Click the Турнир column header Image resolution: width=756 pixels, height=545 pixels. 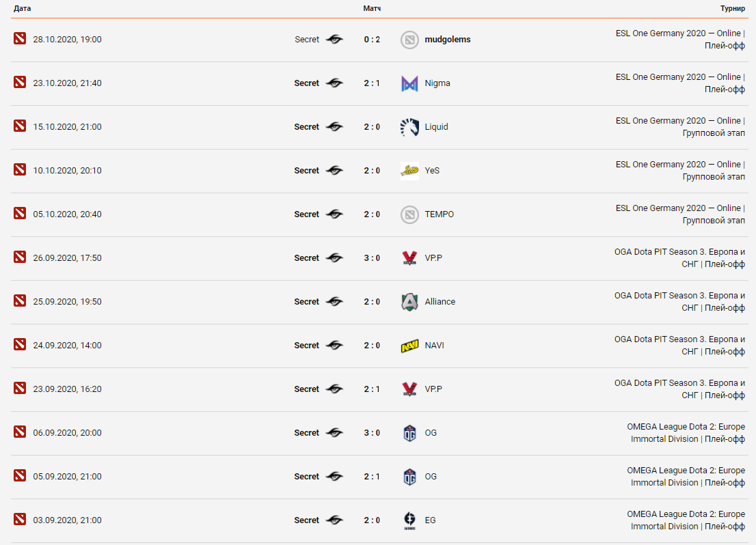732,8
